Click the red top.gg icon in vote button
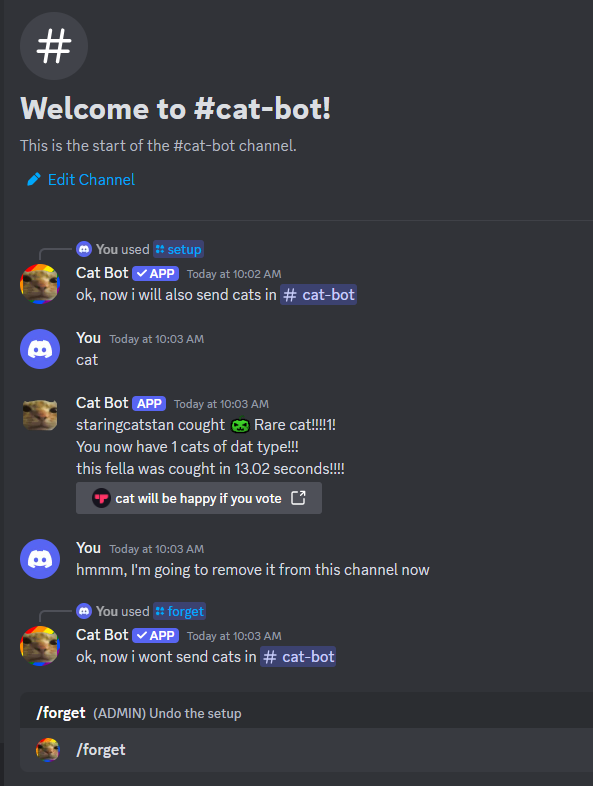The width and height of the screenshot is (593, 786). (x=101, y=498)
